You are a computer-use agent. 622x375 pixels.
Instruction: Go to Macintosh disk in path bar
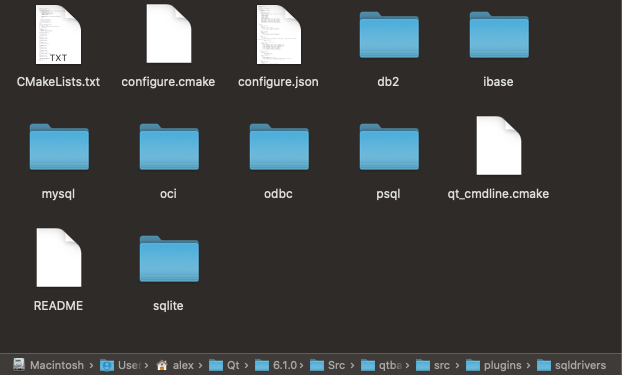point(48,365)
